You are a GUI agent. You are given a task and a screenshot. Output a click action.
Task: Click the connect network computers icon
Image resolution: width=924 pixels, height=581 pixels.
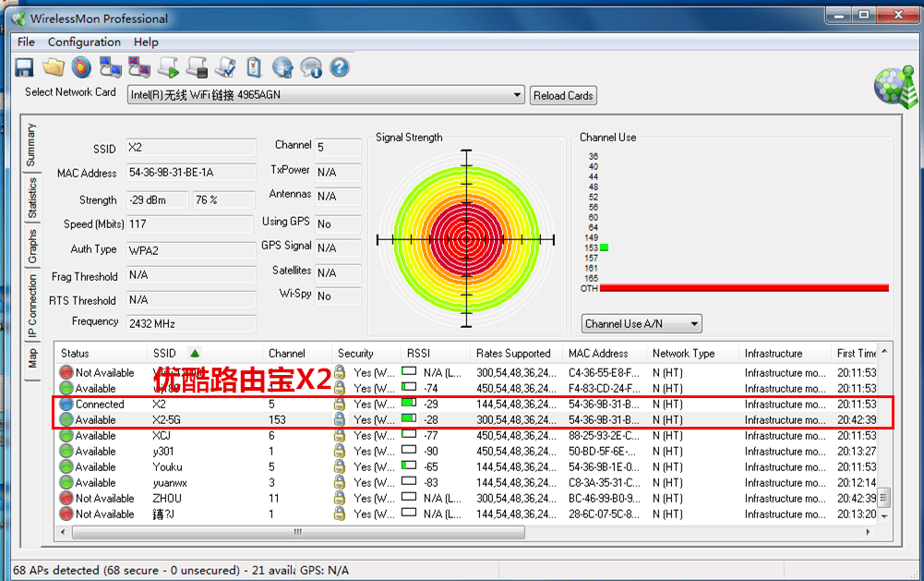[110, 67]
